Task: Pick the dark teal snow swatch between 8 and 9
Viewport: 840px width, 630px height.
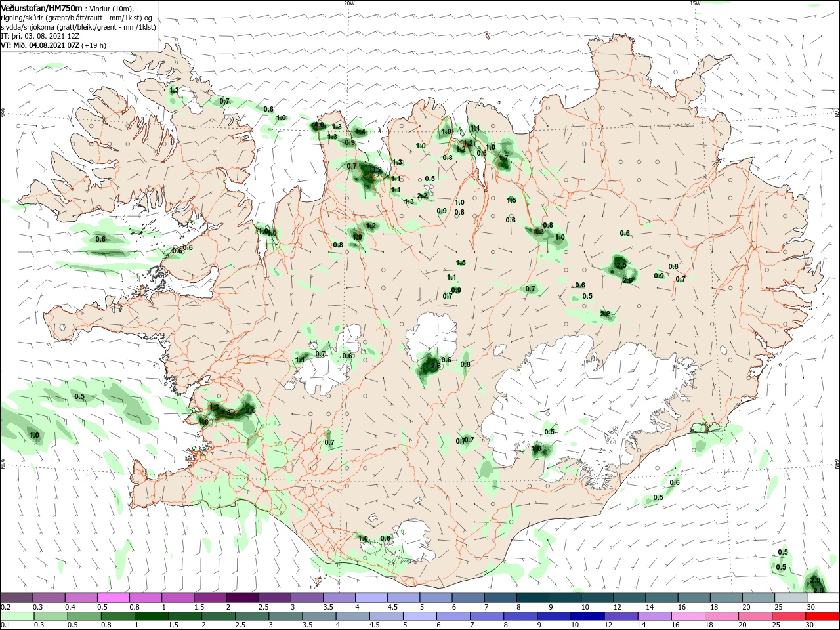Action: click(533, 598)
